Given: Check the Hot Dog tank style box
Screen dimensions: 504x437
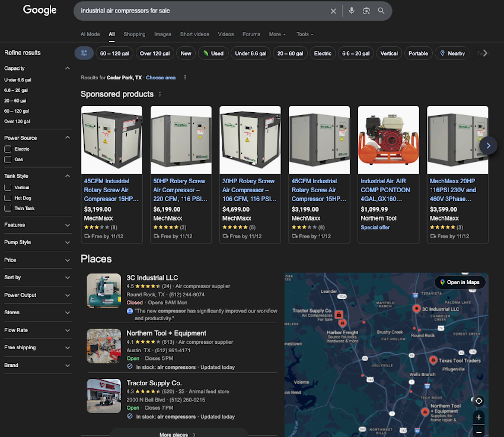Looking at the screenshot, I should pos(8,198).
